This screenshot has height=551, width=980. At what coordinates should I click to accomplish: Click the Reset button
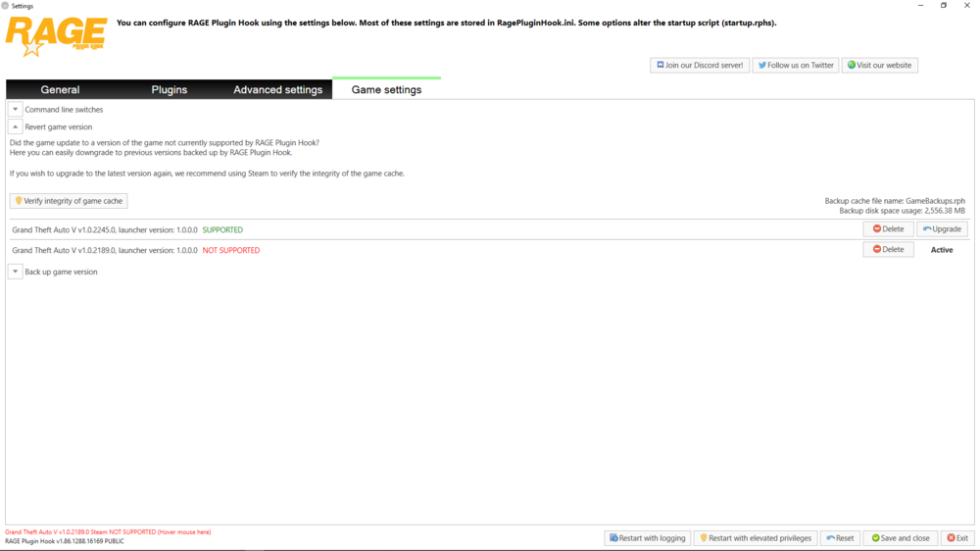[x=840, y=538]
